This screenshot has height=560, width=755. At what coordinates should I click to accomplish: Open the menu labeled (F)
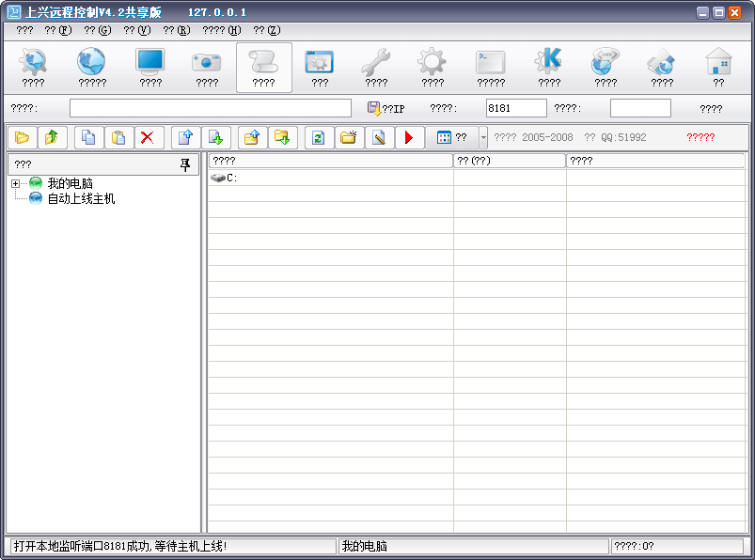point(57,30)
